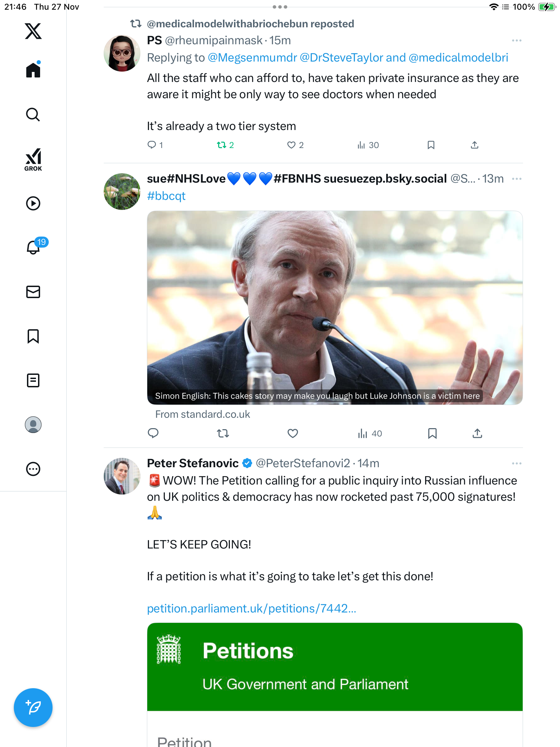Open the Grok AI assistant
Image resolution: width=560 pixels, height=747 pixels.
pyautogui.click(x=33, y=159)
